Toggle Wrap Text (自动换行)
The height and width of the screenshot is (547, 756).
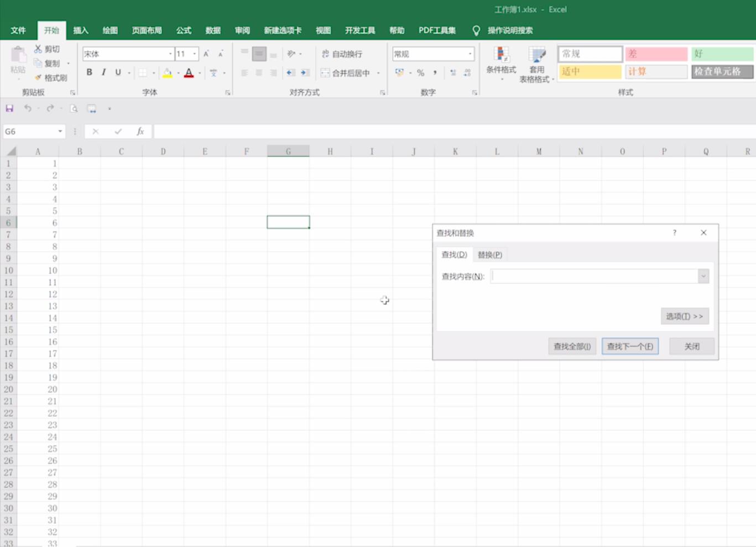[342, 54]
